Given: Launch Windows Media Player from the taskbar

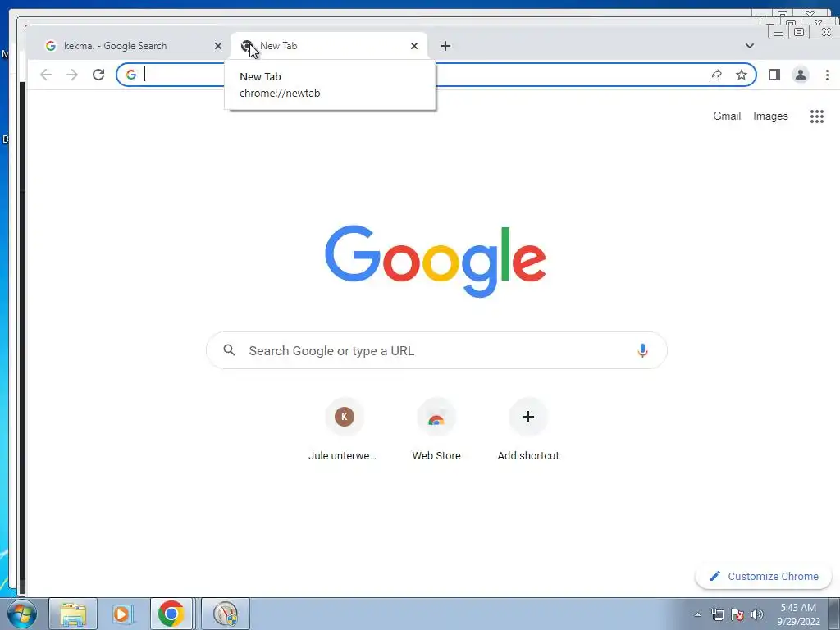Looking at the screenshot, I should [x=122, y=614].
